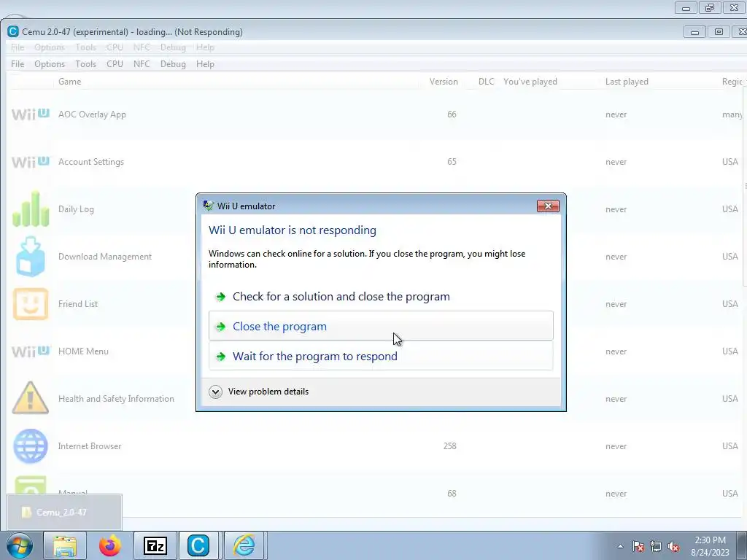The image size is (747, 560).
Task: Open the Tools menu in Cemu
Action: pyautogui.click(x=86, y=64)
